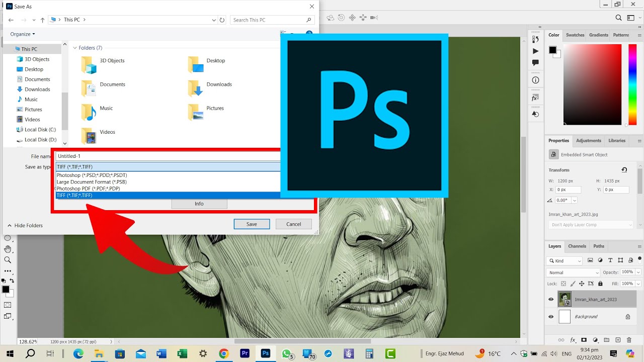This screenshot has width=644, height=362.
Task: Open the Normal blend mode dropdown
Action: tap(574, 273)
